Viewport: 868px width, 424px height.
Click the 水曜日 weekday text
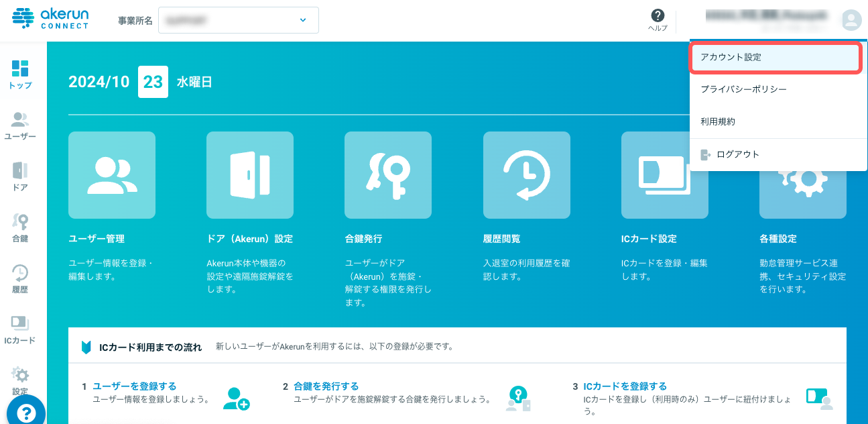[194, 82]
